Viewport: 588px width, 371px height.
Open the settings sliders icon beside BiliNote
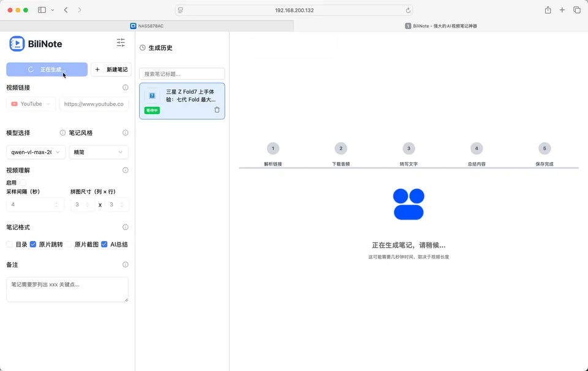121,43
